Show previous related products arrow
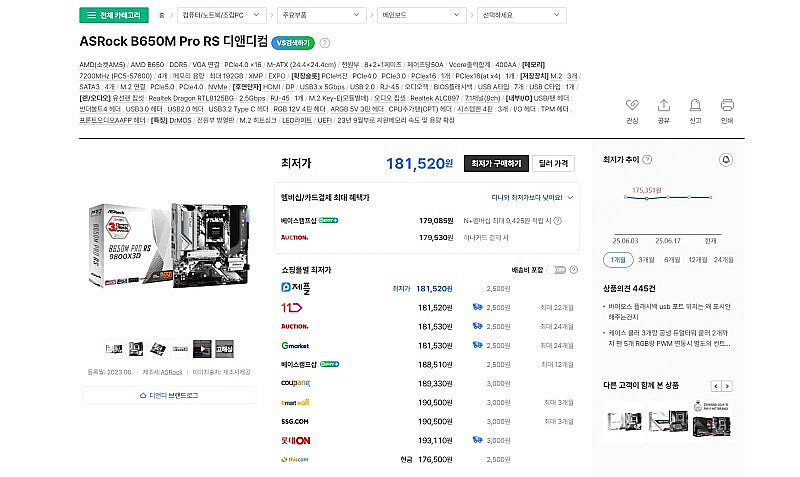This screenshot has width=800, height=477. (716, 386)
